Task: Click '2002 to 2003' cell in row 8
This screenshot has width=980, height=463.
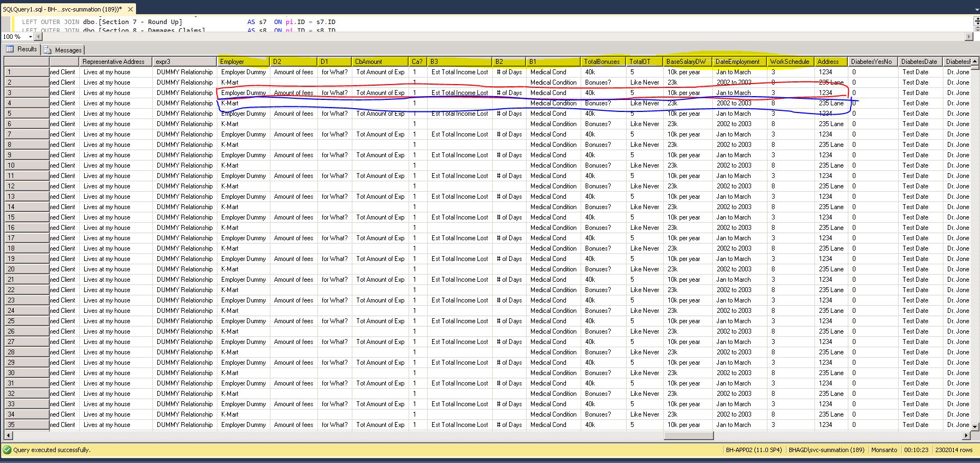Action: coord(739,145)
